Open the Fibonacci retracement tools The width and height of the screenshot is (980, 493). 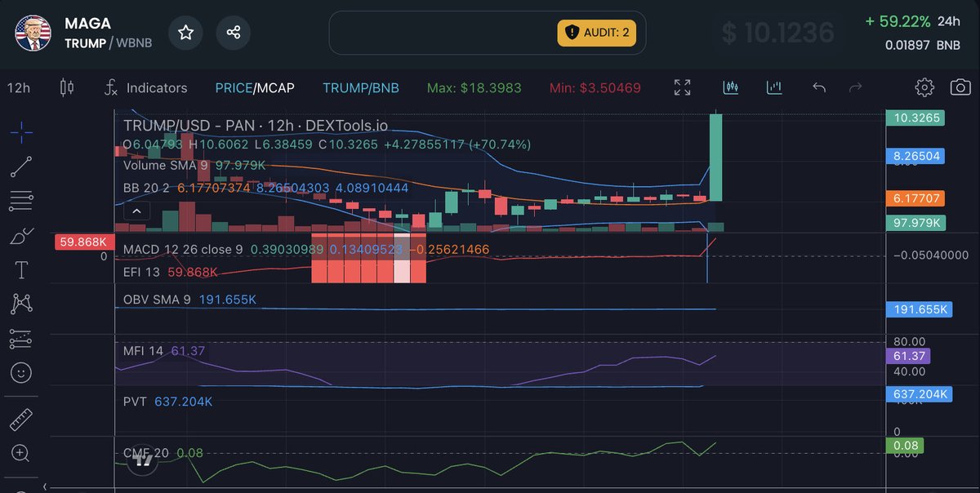21,201
